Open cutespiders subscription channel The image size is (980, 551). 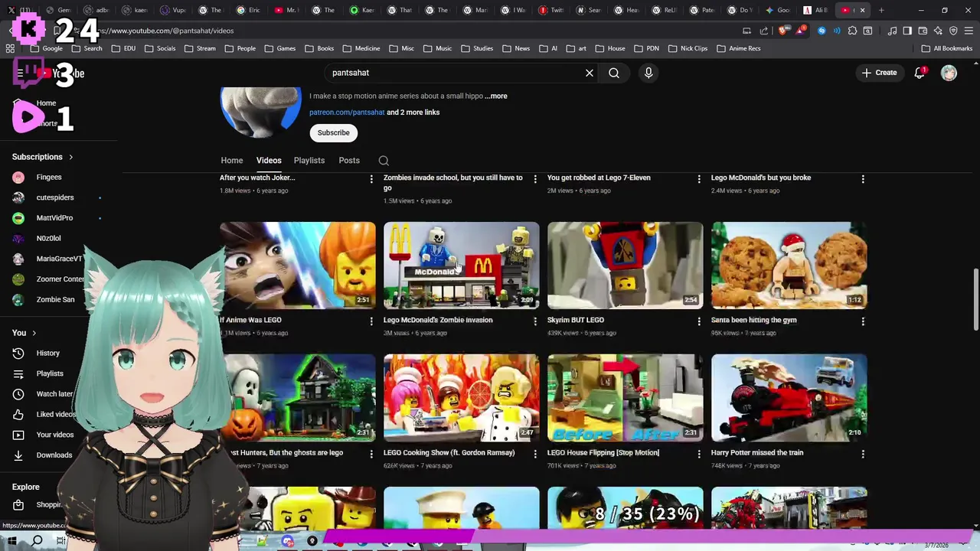(55, 197)
